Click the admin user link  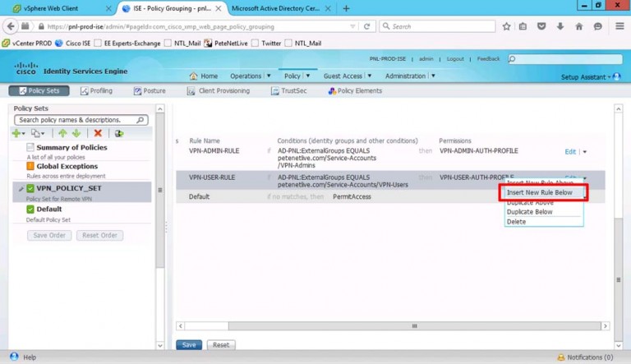426,59
